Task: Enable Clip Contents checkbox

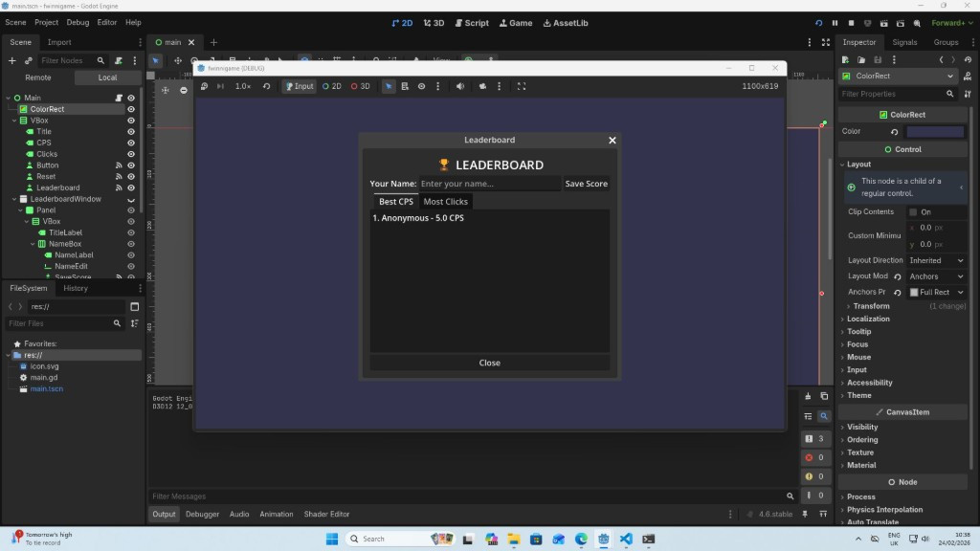Action: pos(913,212)
